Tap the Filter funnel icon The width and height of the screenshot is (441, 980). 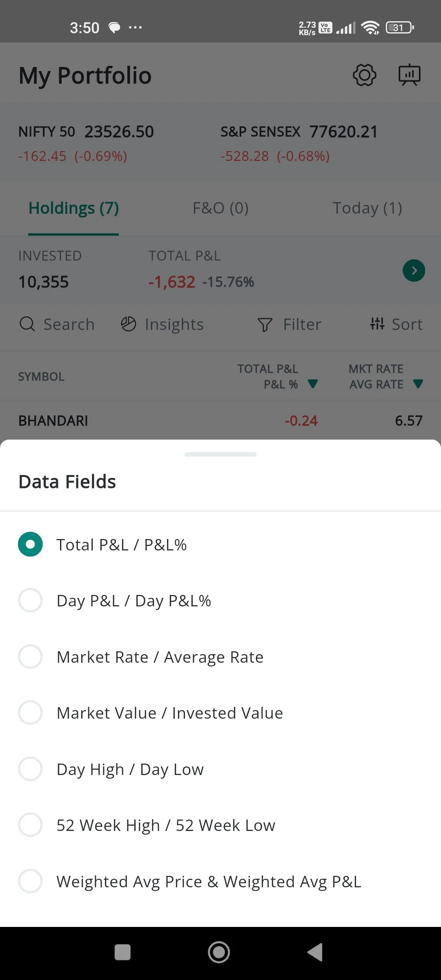(265, 325)
